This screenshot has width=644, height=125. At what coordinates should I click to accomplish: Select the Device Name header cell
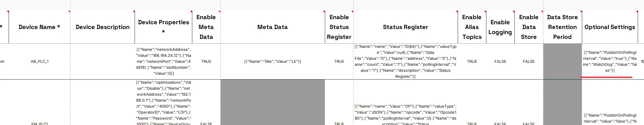[x=39, y=27]
